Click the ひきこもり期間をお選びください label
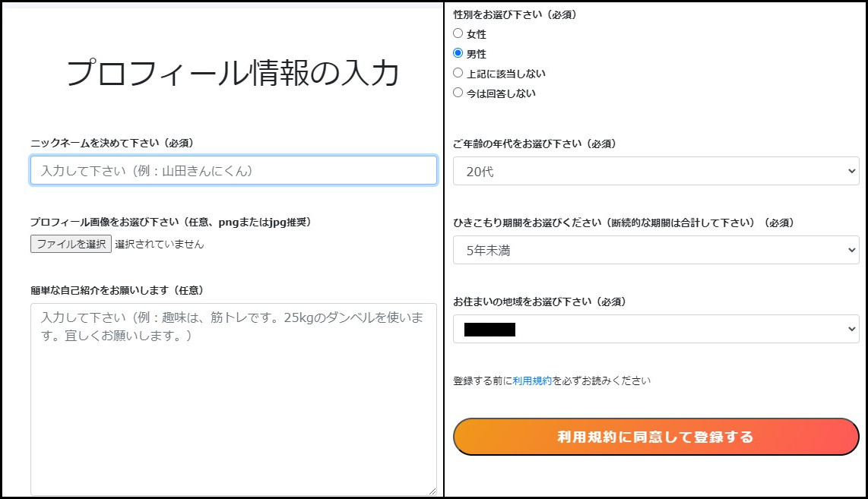This screenshot has width=868, height=499. pyautogui.click(x=624, y=223)
